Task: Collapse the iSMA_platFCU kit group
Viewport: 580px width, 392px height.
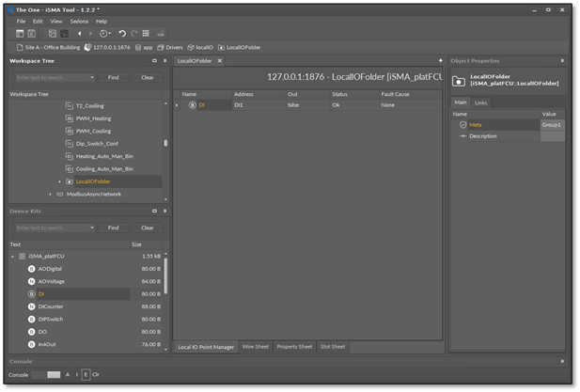Action: click(x=13, y=256)
